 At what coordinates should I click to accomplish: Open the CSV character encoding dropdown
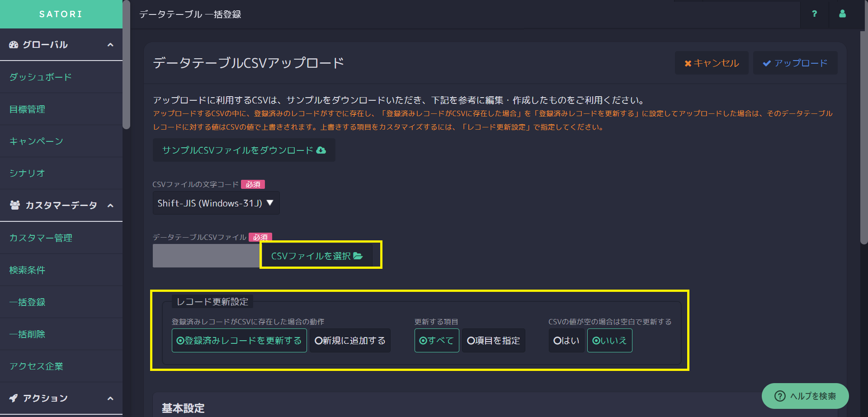click(x=216, y=203)
